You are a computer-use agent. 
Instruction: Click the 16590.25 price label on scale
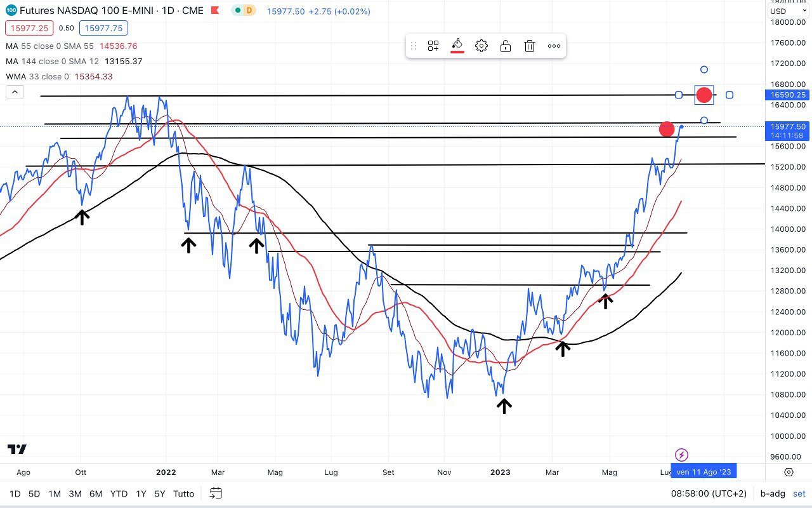click(788, 95)
